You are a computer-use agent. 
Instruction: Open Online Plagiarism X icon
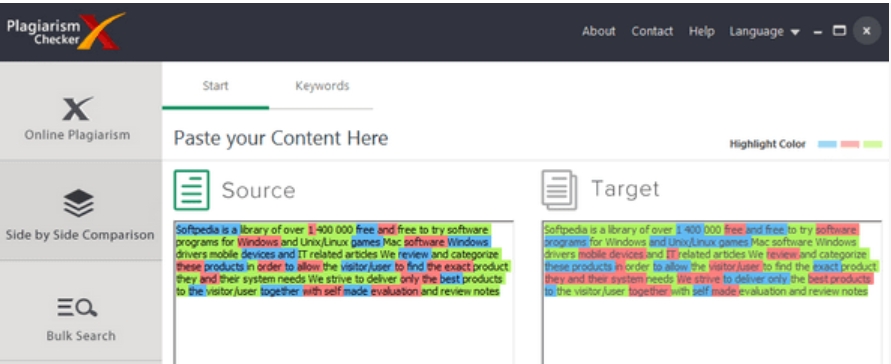click(x=77, y=108)
